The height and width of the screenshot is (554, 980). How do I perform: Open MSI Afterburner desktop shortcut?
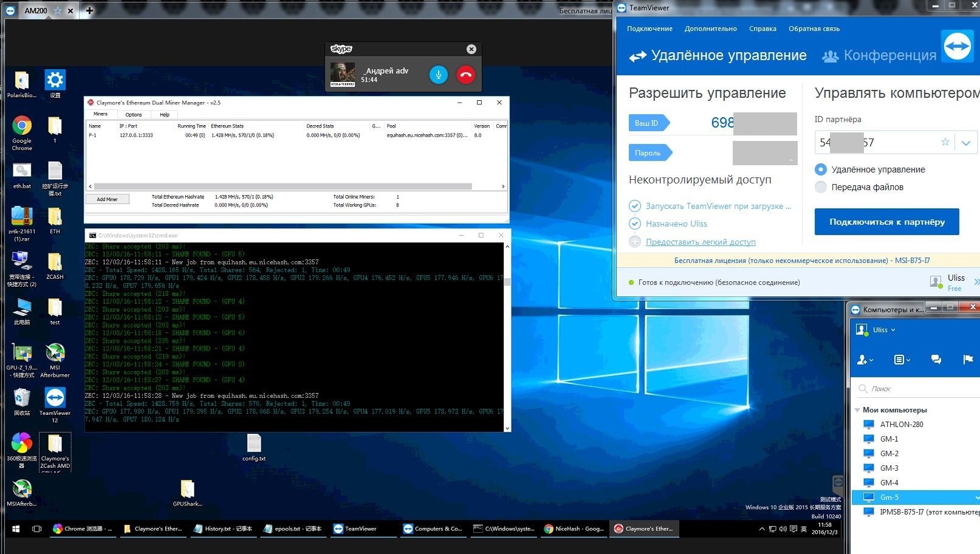[x=55, y=354]
